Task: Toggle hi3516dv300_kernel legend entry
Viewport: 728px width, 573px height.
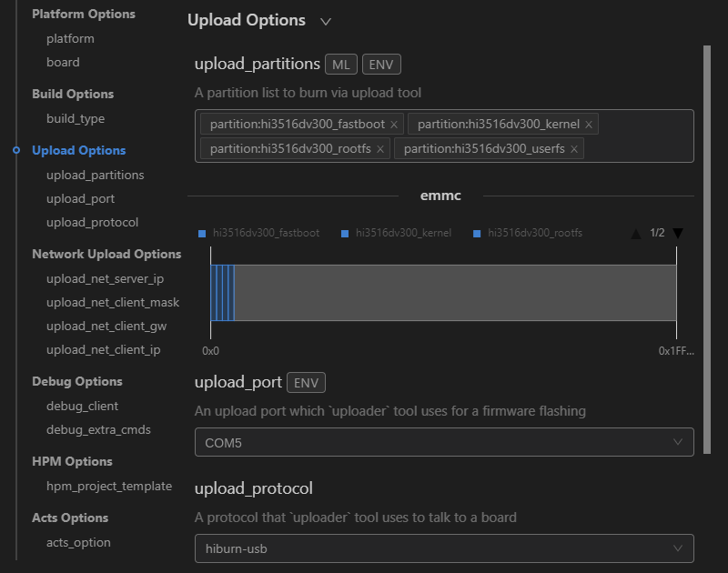Action: pos(397,233)
